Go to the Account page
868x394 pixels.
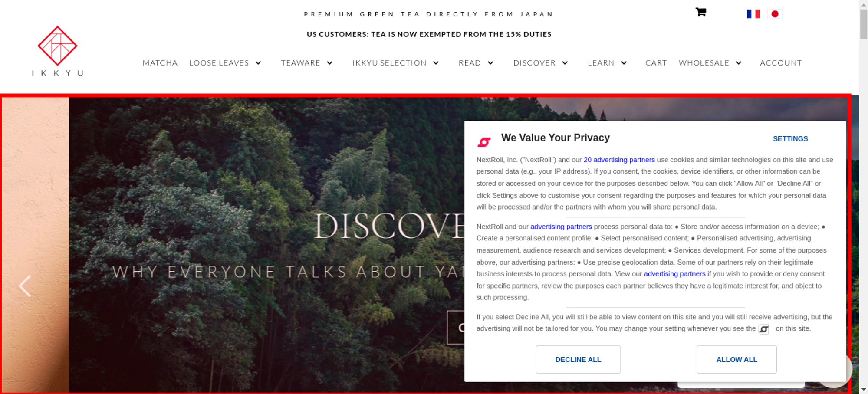coord(781,63)
